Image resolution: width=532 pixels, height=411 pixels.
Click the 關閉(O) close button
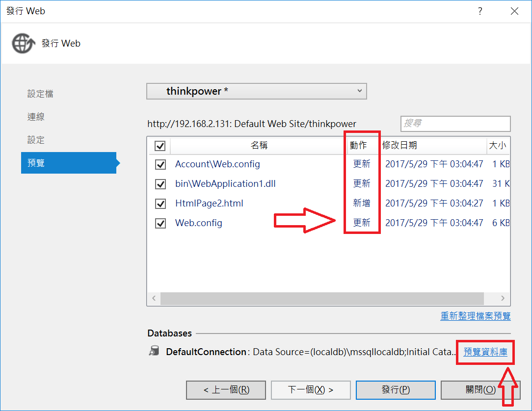click(480, 390)
